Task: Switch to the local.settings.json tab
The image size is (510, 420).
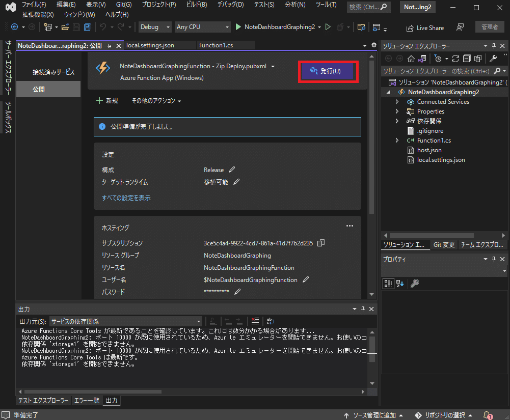Action: click(150, 45)
